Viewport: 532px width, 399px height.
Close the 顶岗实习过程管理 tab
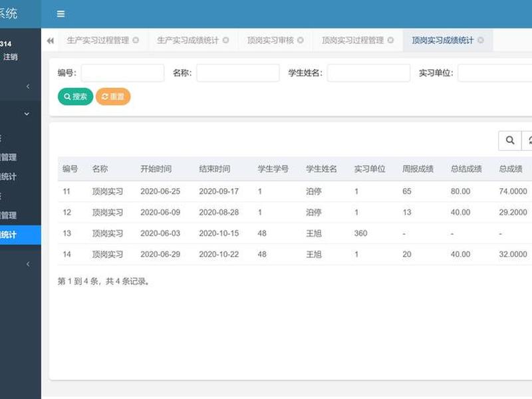pos(390,40)
